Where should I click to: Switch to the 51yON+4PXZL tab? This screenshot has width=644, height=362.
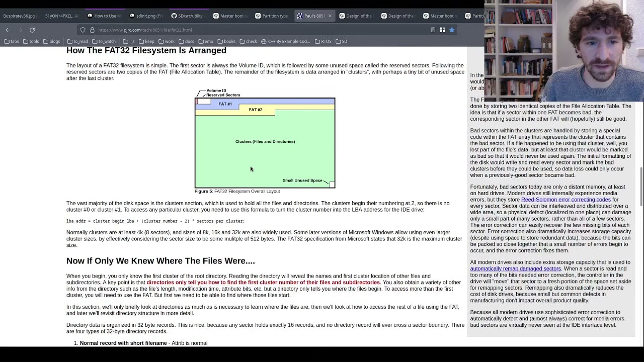point(62,16)
